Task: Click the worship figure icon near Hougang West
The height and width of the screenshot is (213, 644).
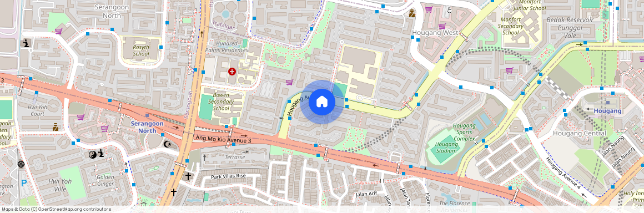Action: 412,13
